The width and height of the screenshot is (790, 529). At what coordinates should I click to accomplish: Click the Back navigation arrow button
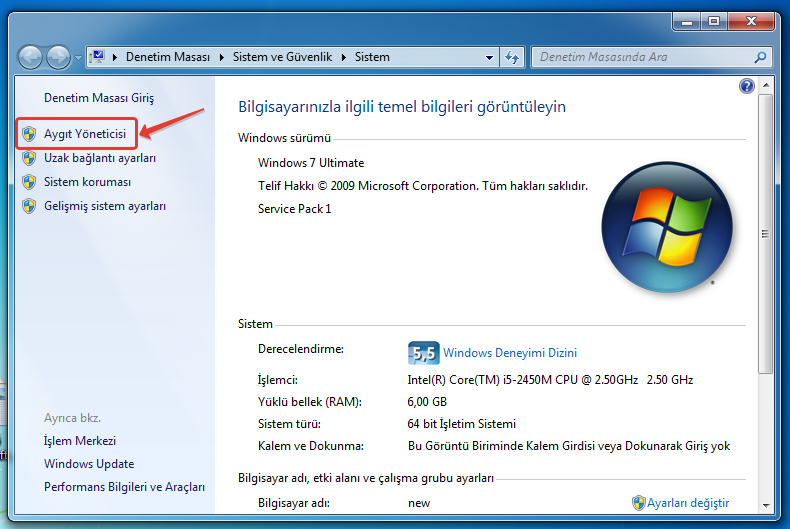point(31,58)
